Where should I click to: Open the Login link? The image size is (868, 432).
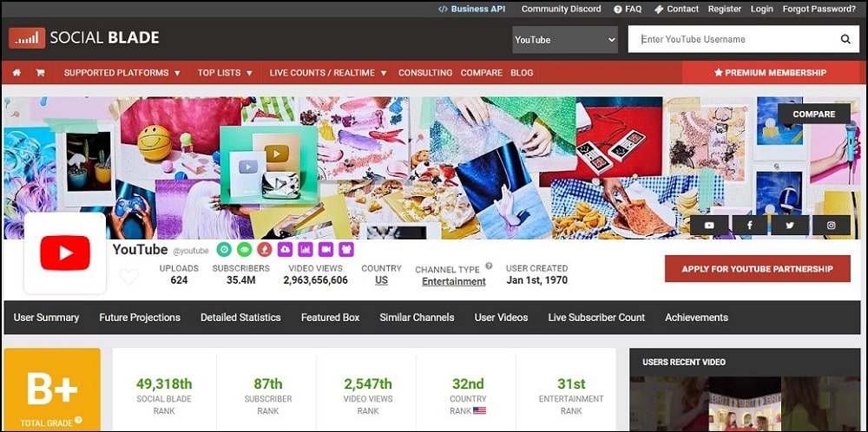762,9
